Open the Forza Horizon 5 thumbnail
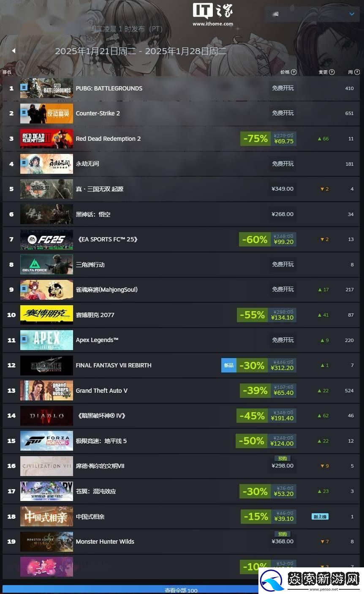Viewport: 364px width, 594px height. click(46, 441)
